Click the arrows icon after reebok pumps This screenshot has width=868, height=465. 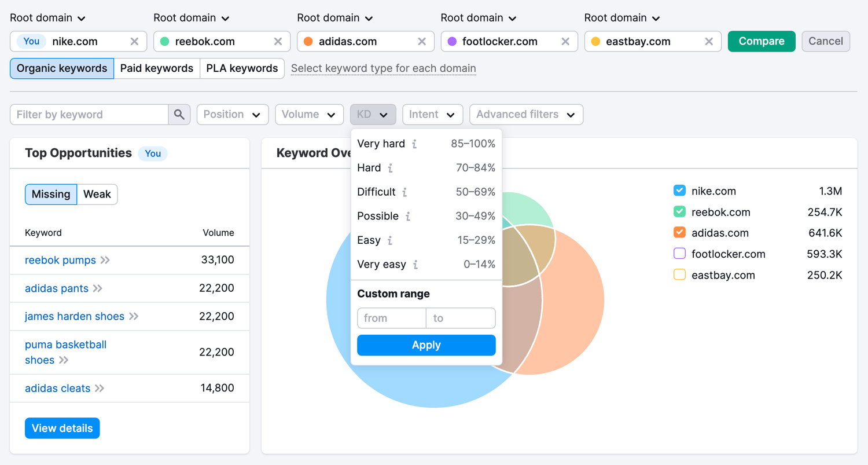point(105,261)
